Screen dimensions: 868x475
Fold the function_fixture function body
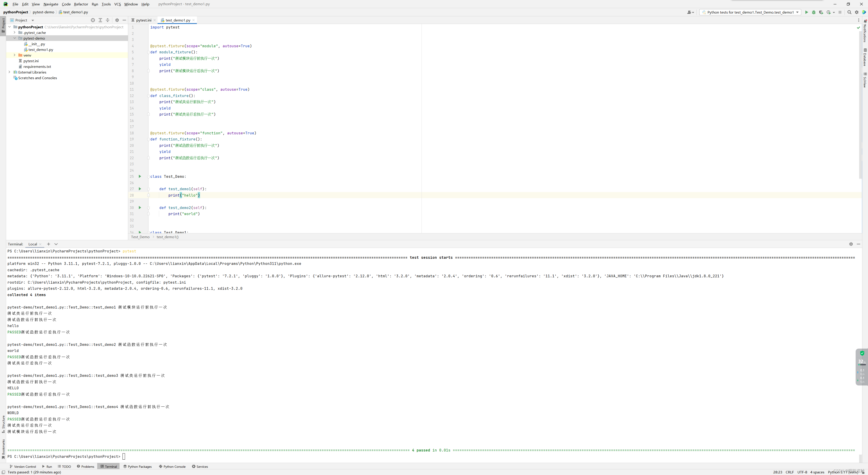[x=148, y=139]
